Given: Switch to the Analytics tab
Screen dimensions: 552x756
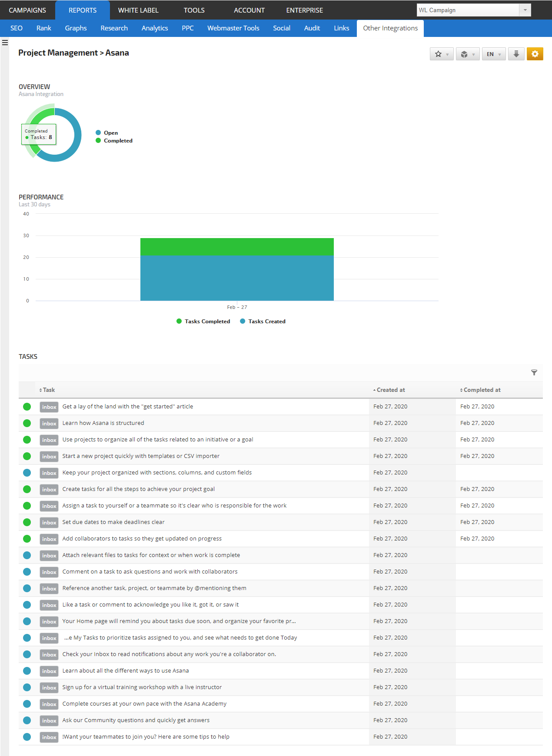Looking at the screenshot, I should point(155,28).
